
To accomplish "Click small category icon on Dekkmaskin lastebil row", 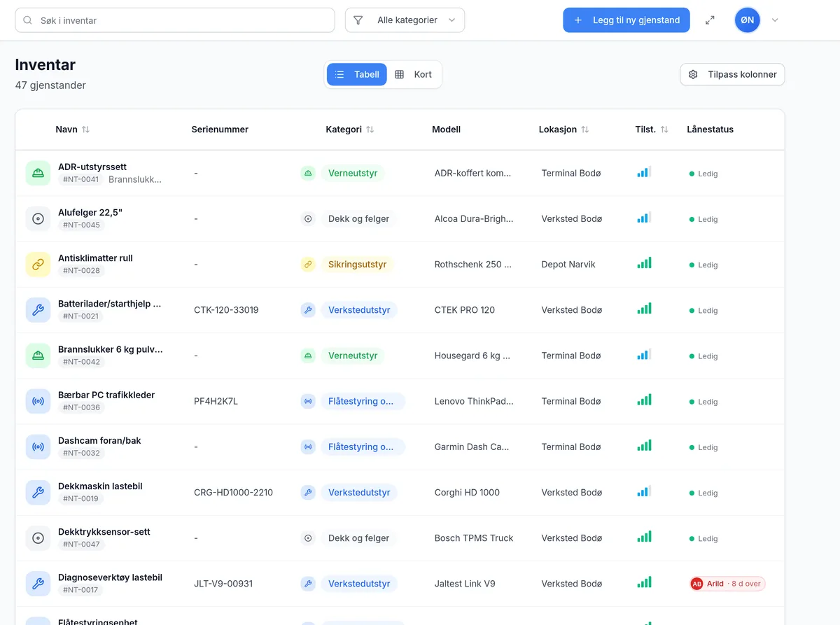I will (x=308, y=493).
